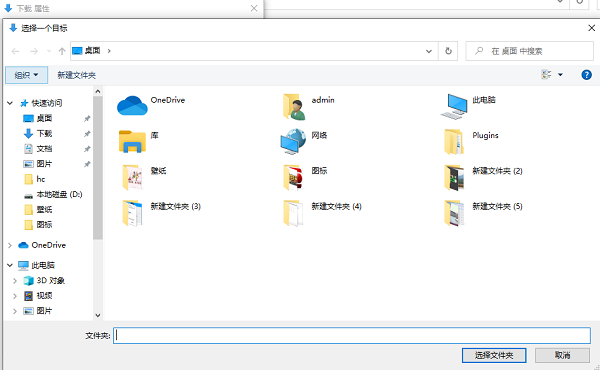Open the 库 libraries folder icon
Viewport: 600px width, 370px height.
click(132, 142)
